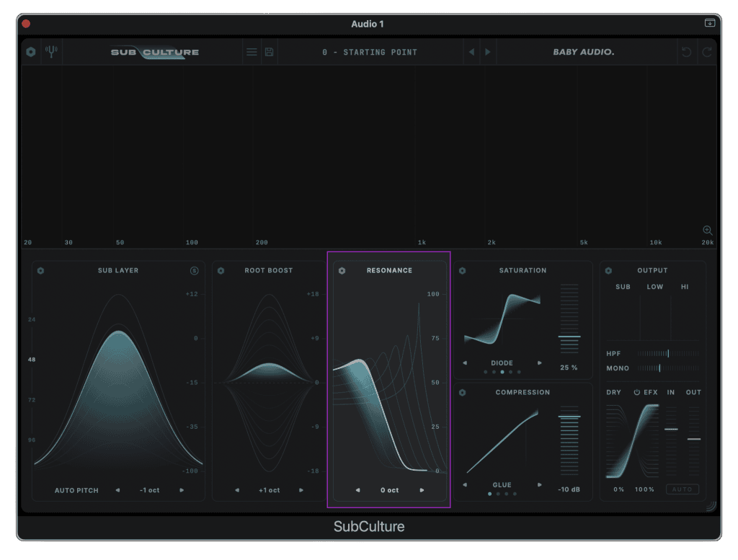This screenshot has height=560, width=738.
Task: Click the Sub Layer -1 oct value
Action: pos(150,490)
